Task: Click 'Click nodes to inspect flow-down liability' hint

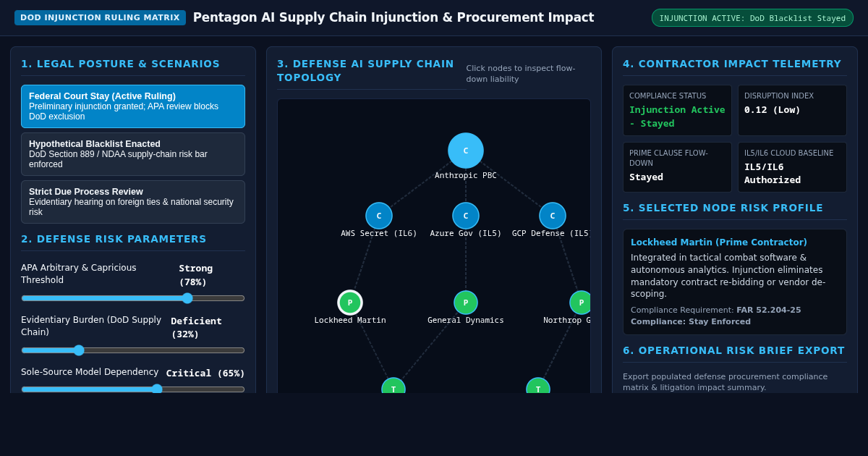Action: (x=521, y=74)
